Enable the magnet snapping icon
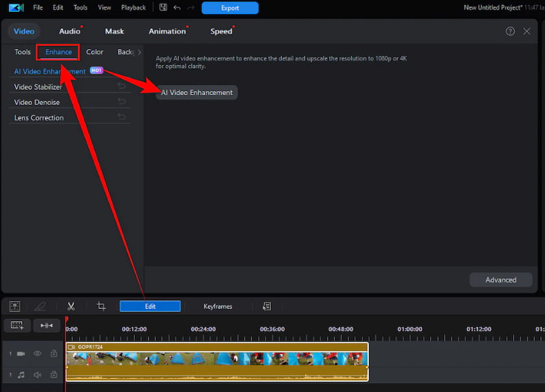Screen dimensions: 545x392 (47, 325)
